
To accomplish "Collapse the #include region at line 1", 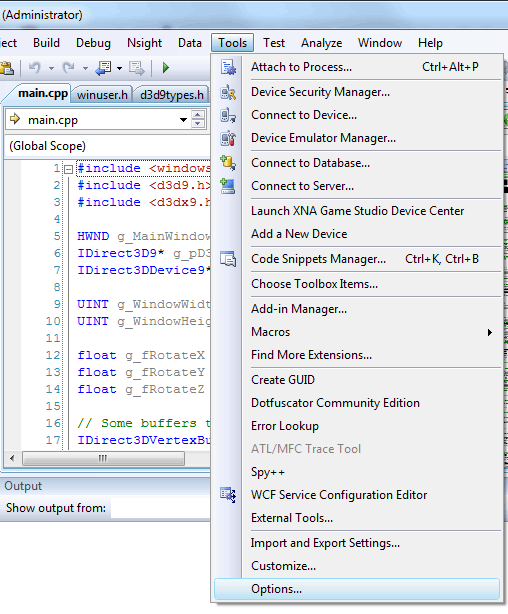I will pos(68,169).
